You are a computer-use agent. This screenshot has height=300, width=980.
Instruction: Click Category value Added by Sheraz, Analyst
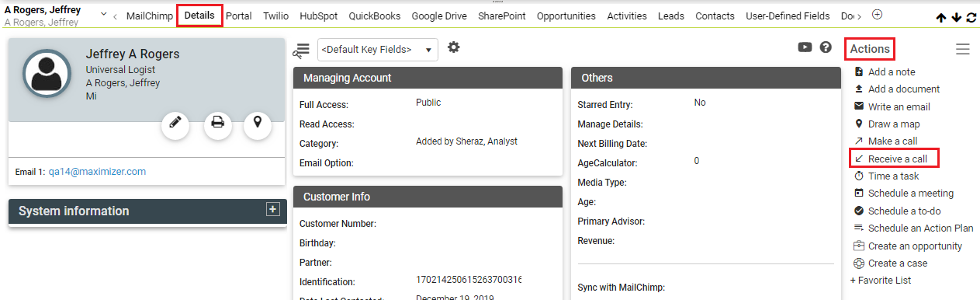click(466, 141)
